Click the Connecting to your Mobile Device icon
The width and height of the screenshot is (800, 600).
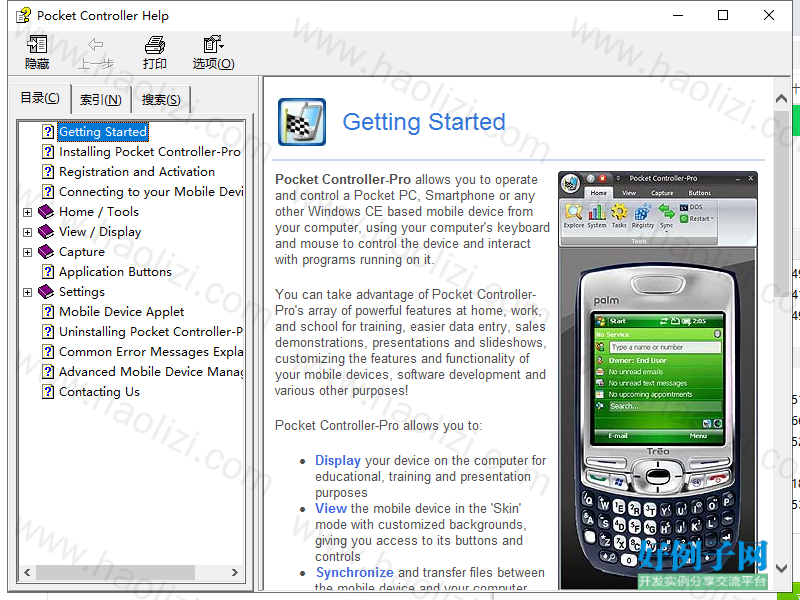pos(47,191)
